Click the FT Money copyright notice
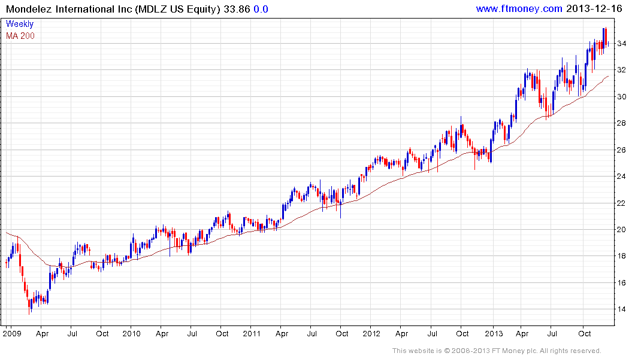The width and height of the screenshot is (644, 359). click(x=497, y=351)
